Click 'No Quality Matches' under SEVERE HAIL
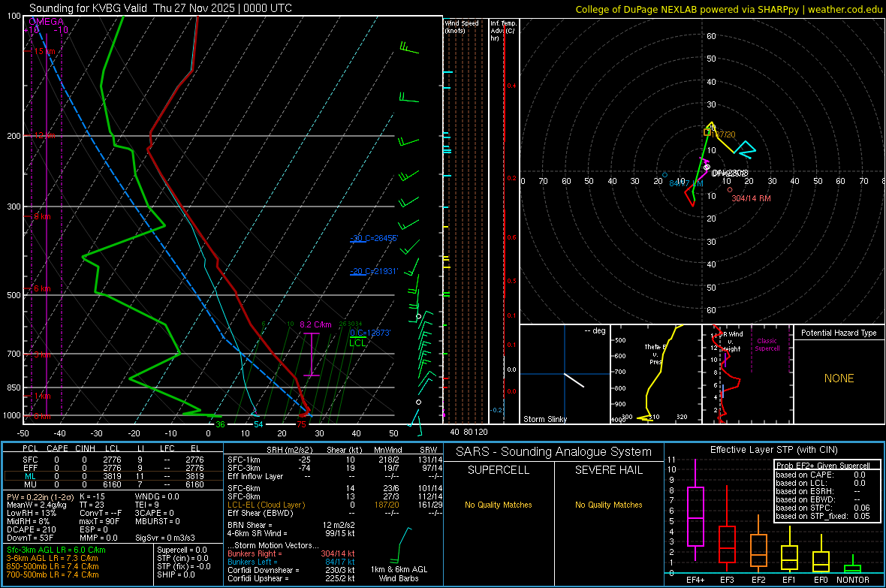Image resolution: width=886 pixels, height=588 pixels. [609, 505]
